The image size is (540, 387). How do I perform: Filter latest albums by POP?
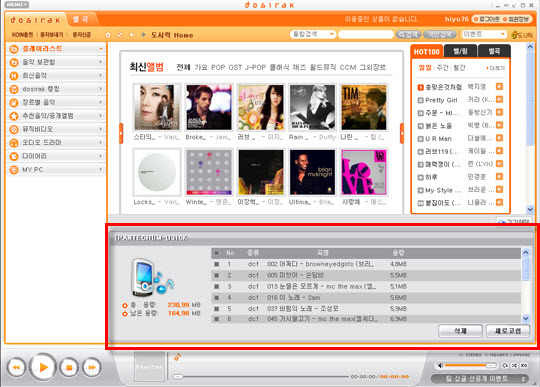coord(218,67)
